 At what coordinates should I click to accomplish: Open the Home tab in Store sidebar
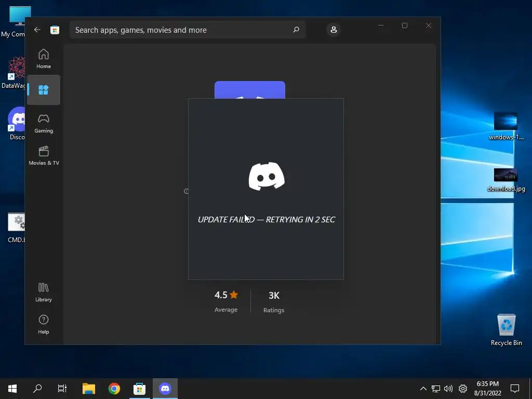click(x=44, y=59)
